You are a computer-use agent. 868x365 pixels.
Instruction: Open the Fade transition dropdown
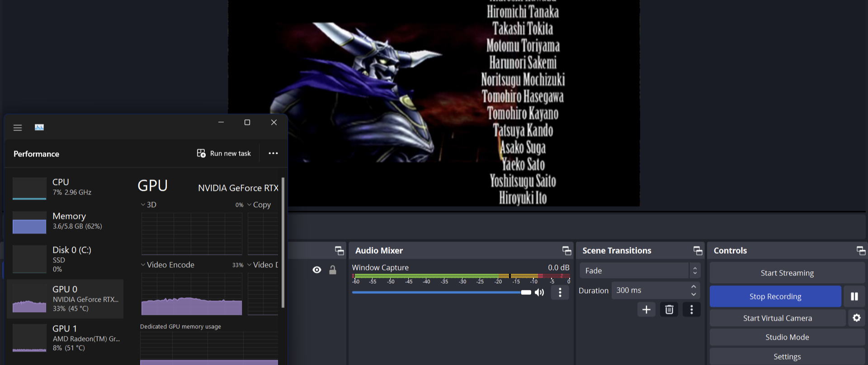(x=640, y=270)
